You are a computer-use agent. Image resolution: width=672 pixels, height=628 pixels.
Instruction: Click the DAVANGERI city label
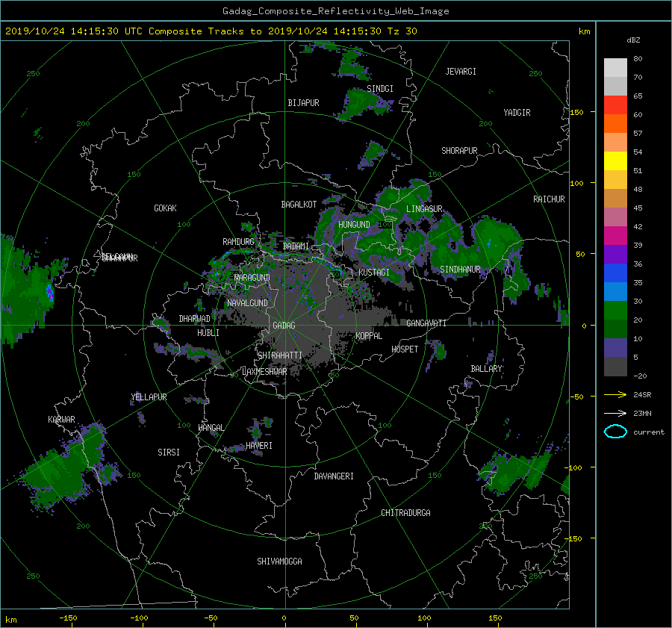[x=334, y=476]
